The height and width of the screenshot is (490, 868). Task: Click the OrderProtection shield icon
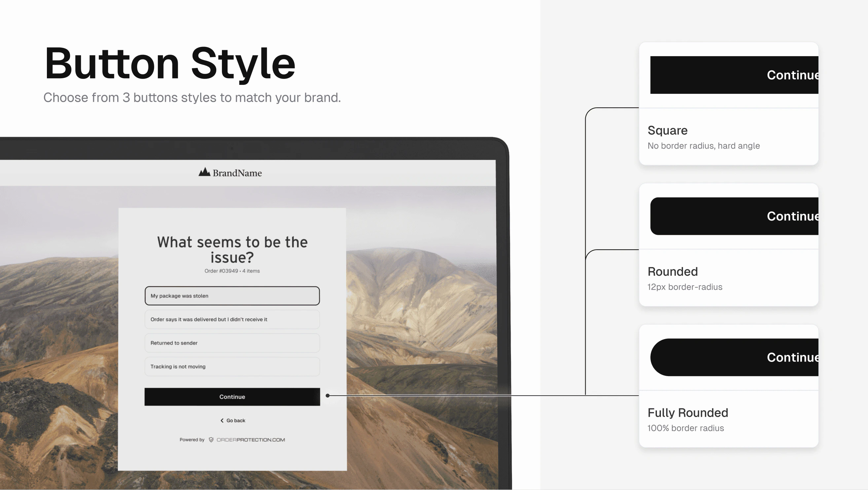pos(211,440)
